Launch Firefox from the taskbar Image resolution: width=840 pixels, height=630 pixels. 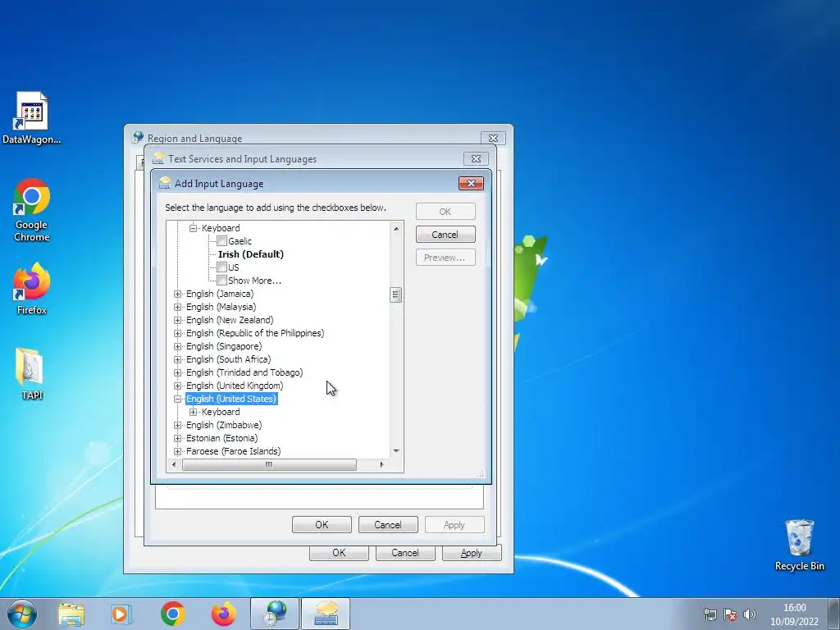point(223,614)
